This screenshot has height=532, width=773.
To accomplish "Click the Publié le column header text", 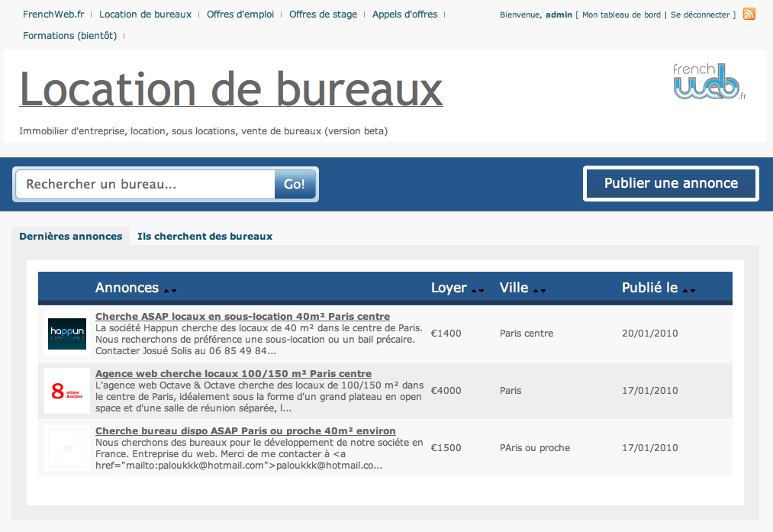I will point(649,288).
